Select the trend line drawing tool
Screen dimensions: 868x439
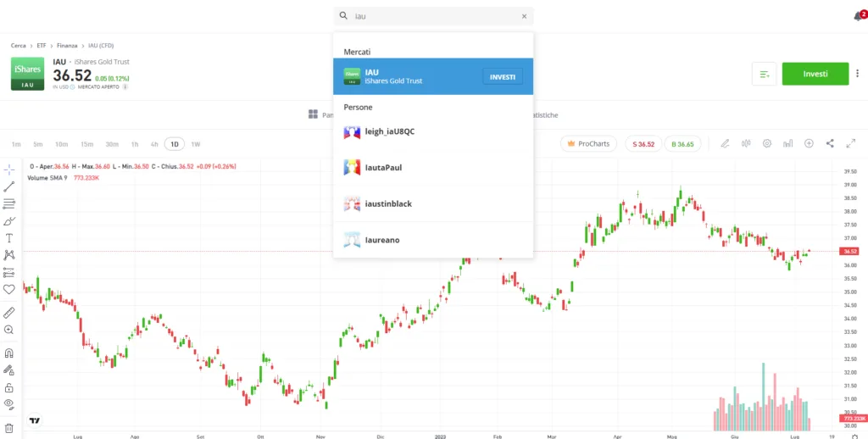(8, 186)
